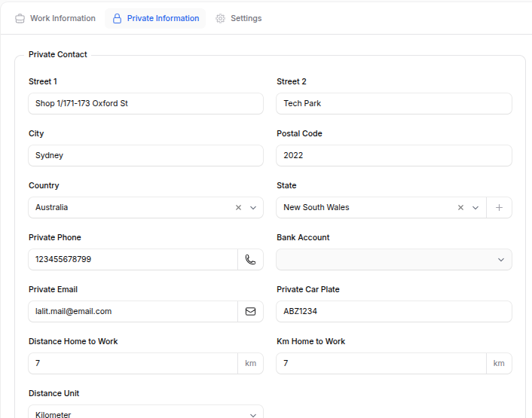Expand the Country dropdown chevron
532x418 pixels.
pyautogui.click(x=253, y=208)
